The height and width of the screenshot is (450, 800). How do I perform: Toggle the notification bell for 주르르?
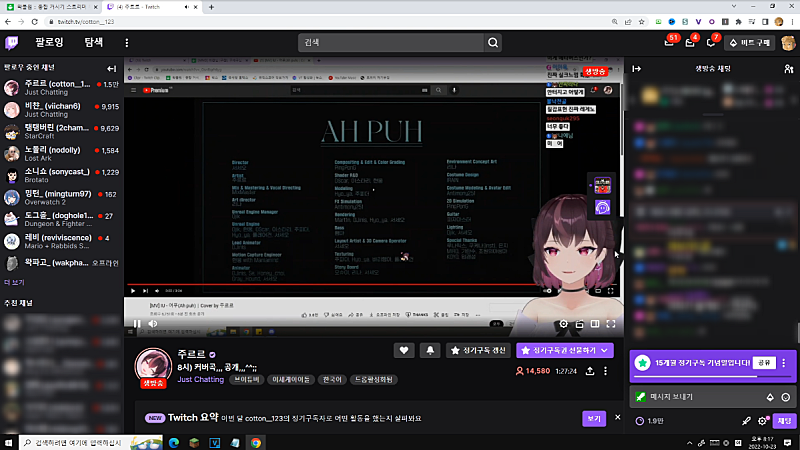point(430,350)
